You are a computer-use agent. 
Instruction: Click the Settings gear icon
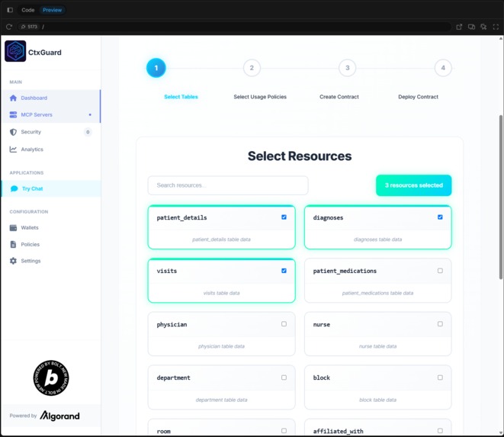point(13,261)
